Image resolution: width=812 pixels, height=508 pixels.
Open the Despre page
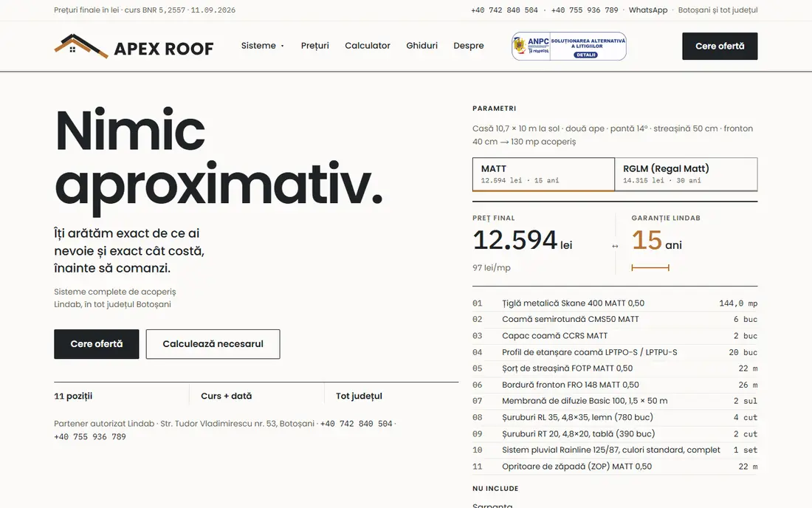click(x=469, y=46)
